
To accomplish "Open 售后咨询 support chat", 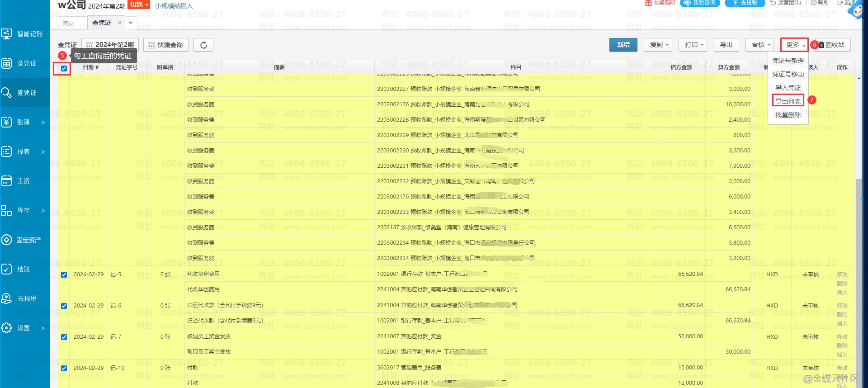I will coord(701,3).
